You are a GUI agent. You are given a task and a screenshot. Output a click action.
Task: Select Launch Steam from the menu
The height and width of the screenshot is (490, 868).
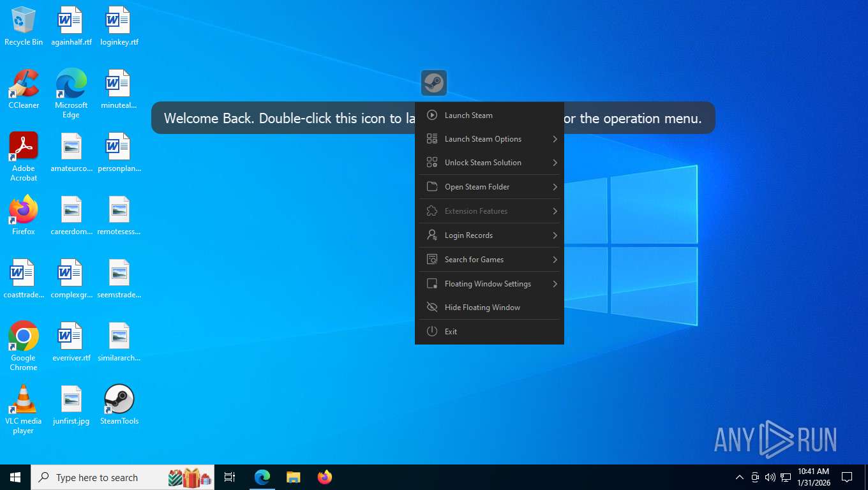pos(490,115)
